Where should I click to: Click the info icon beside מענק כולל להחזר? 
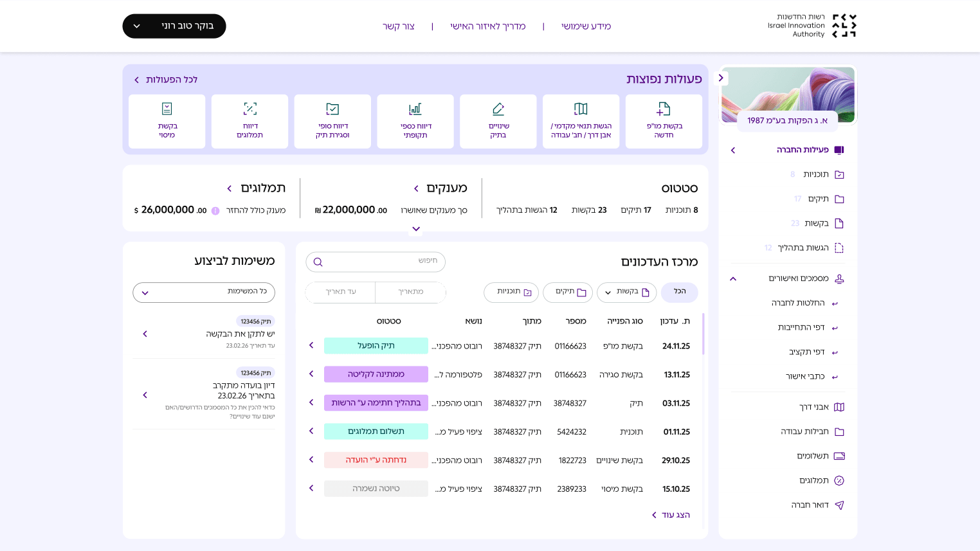click(215, 210)
